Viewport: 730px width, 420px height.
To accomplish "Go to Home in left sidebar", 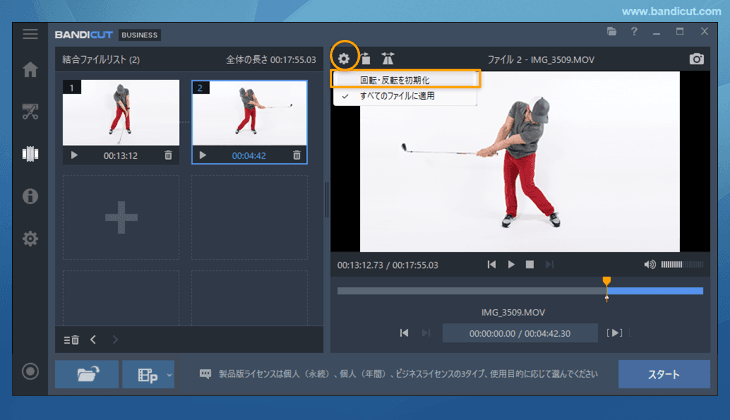I will (x=30, y=70).
